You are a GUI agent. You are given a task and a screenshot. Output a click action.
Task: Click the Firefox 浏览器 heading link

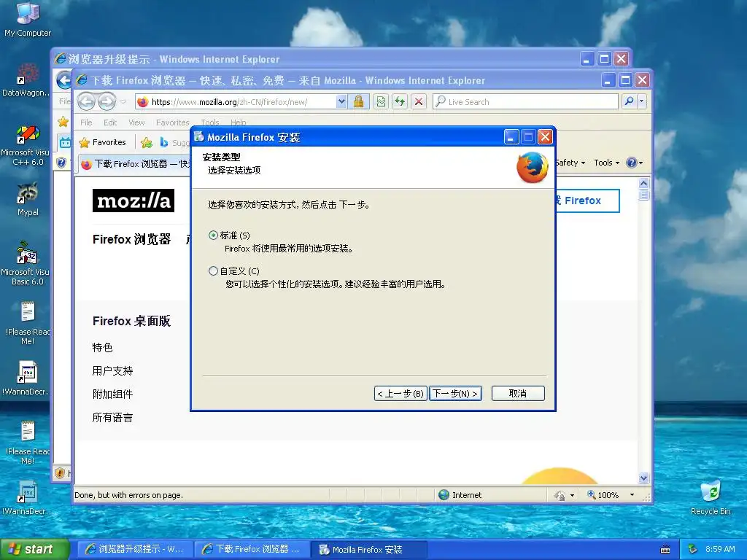click(x=131, y=239)
